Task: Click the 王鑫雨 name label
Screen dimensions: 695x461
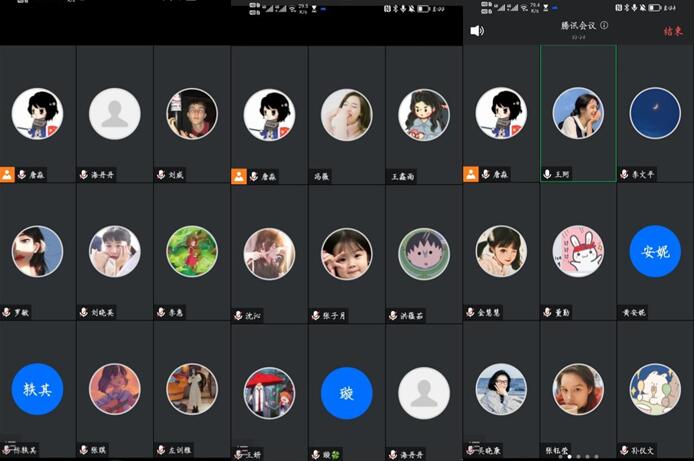Action: point(403,176)
